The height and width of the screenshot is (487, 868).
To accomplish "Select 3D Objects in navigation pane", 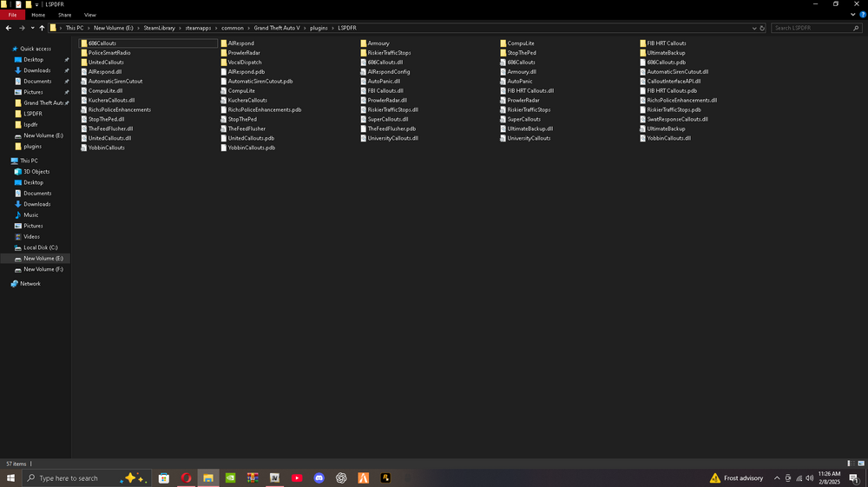I will tap(36, 172).
